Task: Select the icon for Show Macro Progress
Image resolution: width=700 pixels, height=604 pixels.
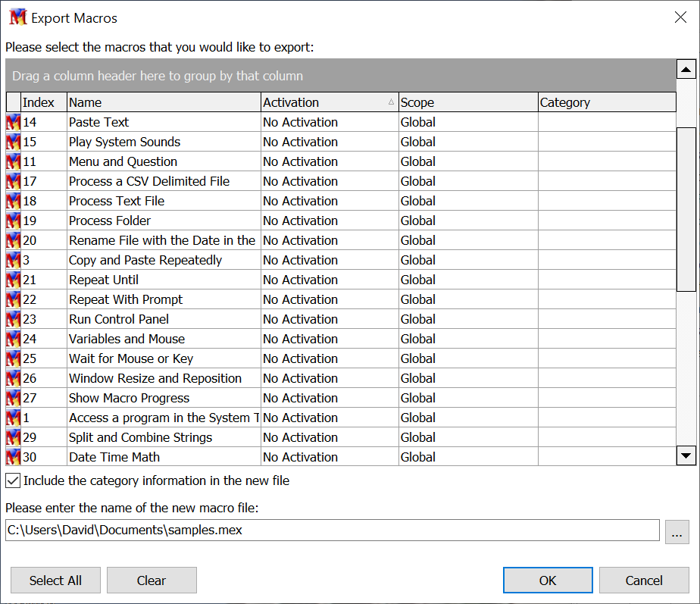Action: point(14,398)
